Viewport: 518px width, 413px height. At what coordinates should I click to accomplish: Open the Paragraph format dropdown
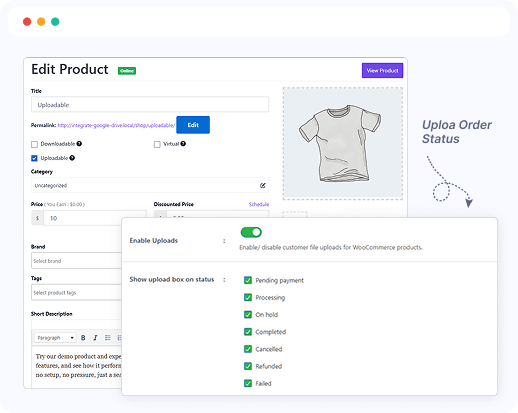[55, 338]
